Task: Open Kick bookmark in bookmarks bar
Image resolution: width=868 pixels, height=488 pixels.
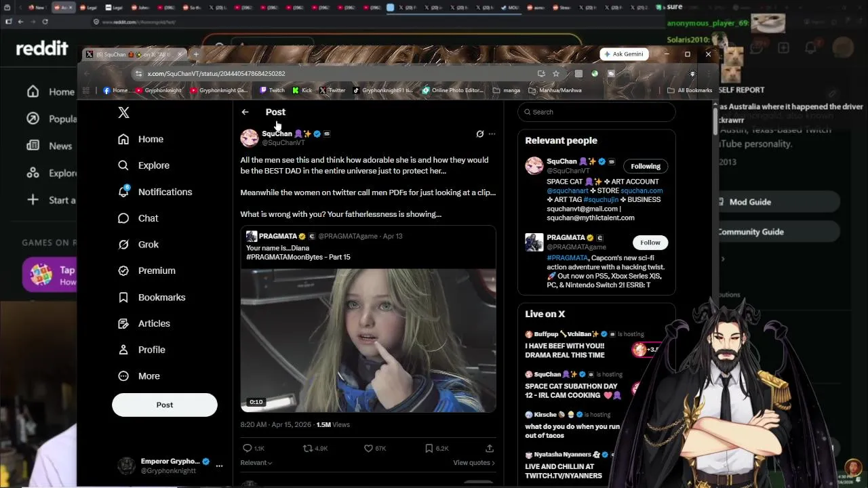Action: [x=302, y=90]
